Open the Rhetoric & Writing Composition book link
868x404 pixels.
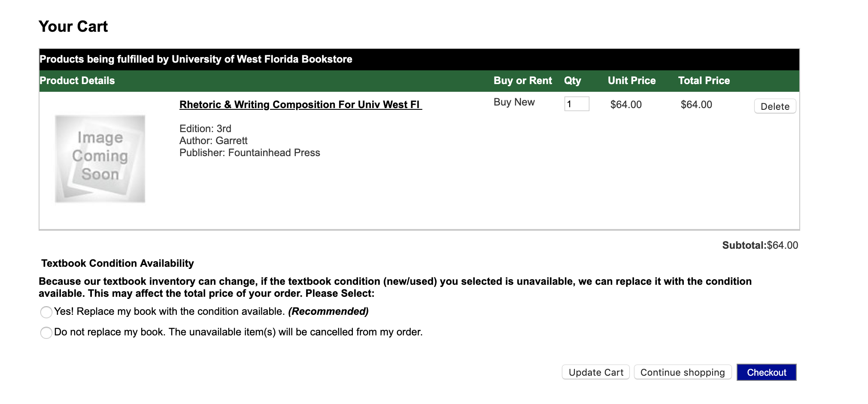coord(300,105)
